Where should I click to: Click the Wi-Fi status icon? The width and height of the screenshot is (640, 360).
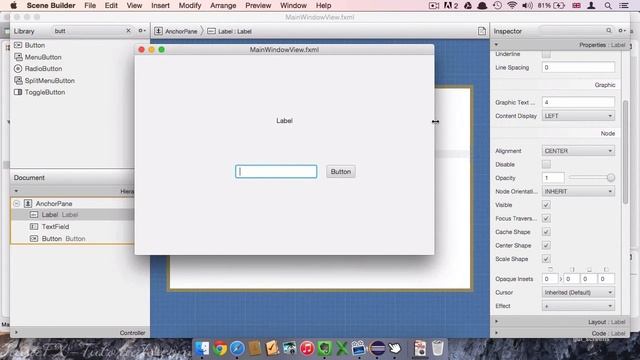[512, 6]
